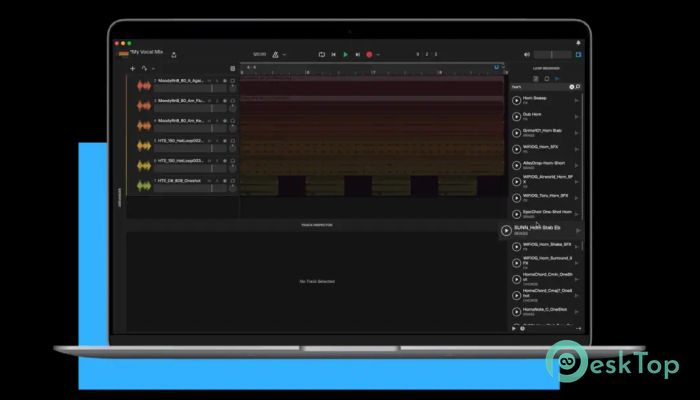The image size is (700, 400).
Task: Click the bar position counter display
Action: click(427, 54)
